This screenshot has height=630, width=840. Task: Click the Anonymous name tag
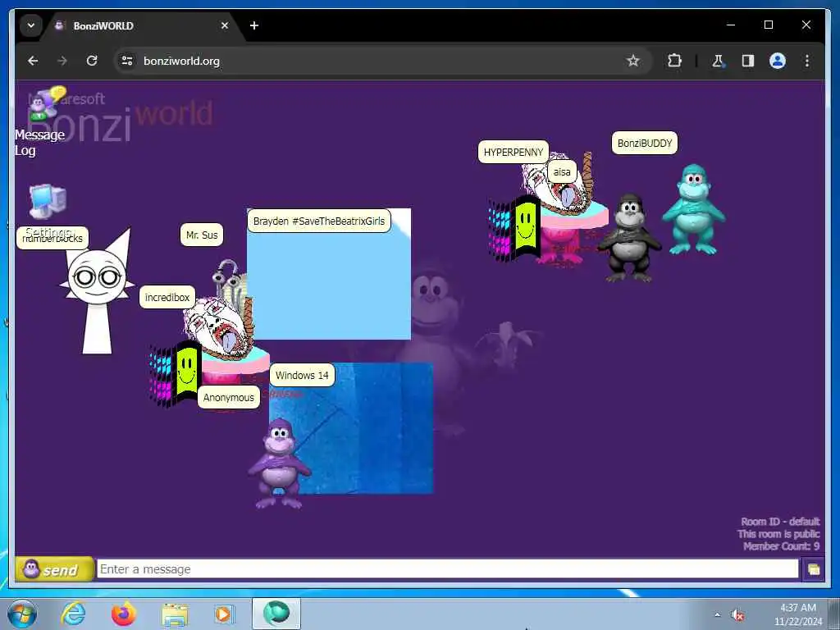coord(229,398)
